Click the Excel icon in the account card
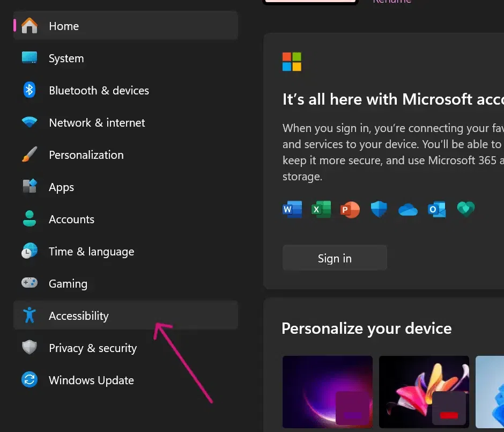Viewport: 504px width, 432px height. coord(321,209)
